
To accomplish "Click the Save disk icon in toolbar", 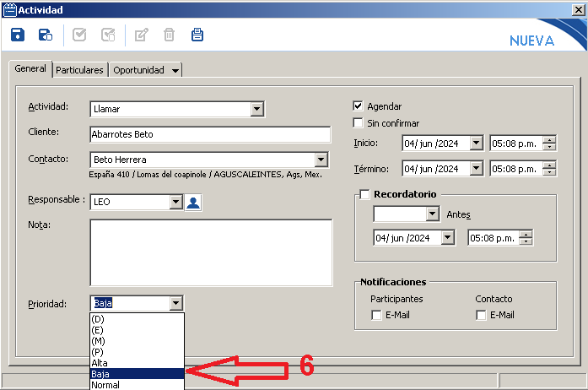I will [x=18, y=35].
